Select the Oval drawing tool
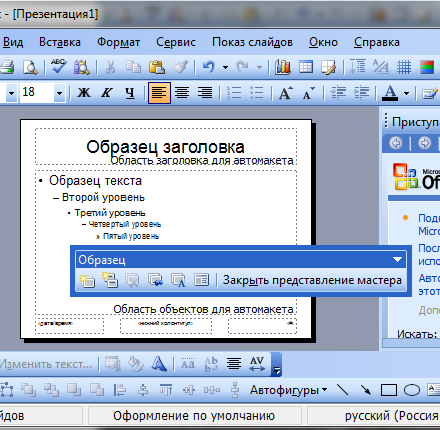The width and height of the screenshot is (440, 430). pyautogui.click(x=412, y=390)
